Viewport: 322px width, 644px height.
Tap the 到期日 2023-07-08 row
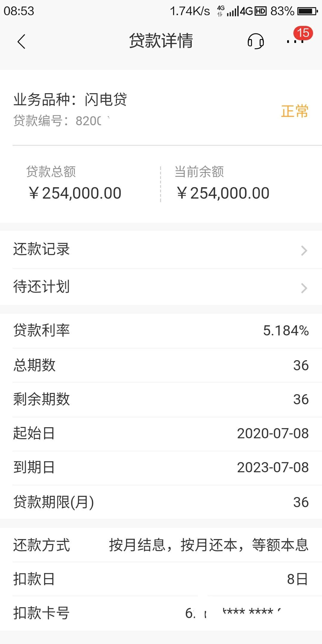[161, 467]
